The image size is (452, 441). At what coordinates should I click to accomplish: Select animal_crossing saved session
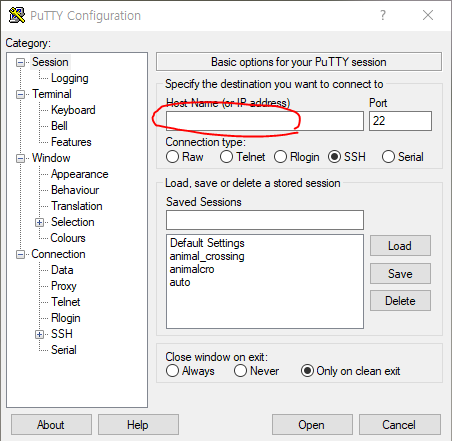(x=207, y=256)
